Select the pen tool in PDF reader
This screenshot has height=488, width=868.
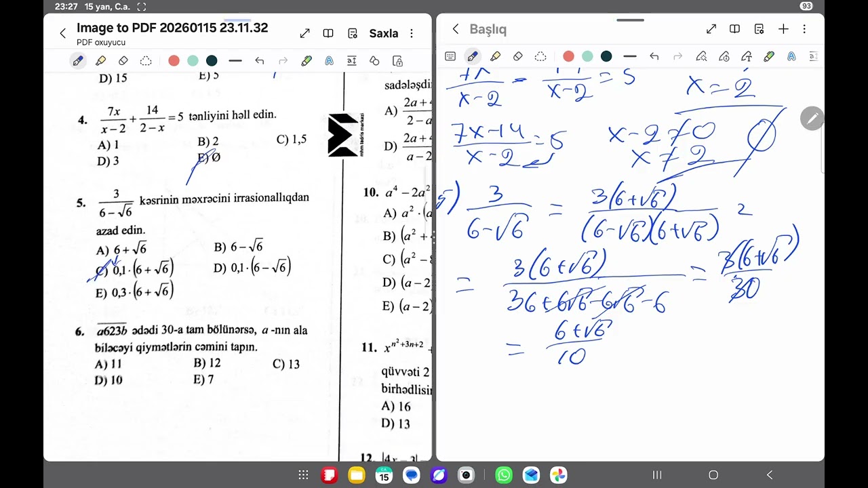point(78,61)
